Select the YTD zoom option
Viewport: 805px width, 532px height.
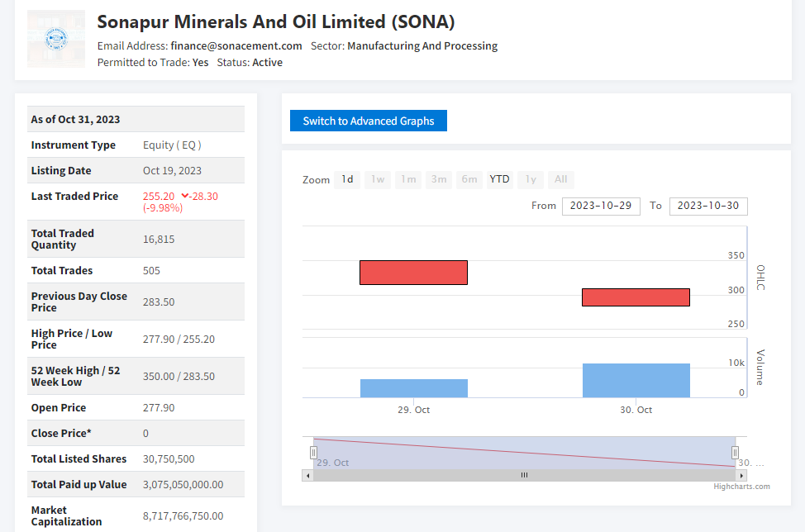point(499,179)
